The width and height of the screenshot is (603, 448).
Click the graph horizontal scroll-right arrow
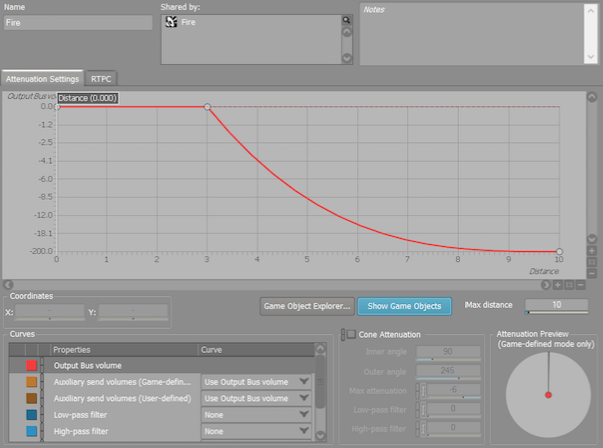point(545,285)
